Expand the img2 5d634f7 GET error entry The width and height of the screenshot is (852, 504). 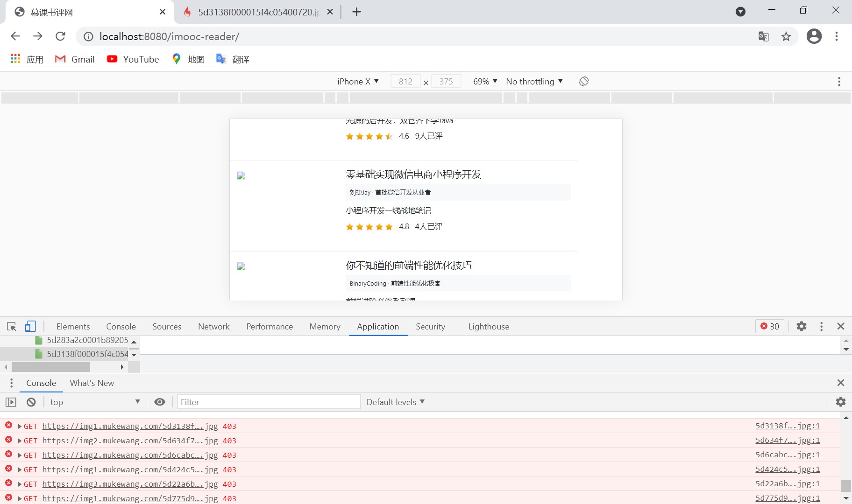20,441
